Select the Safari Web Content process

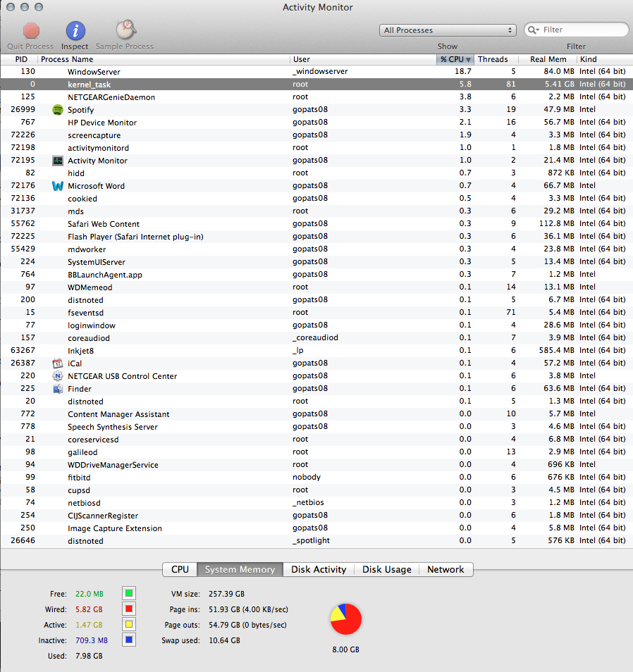[x=316, y=224]
